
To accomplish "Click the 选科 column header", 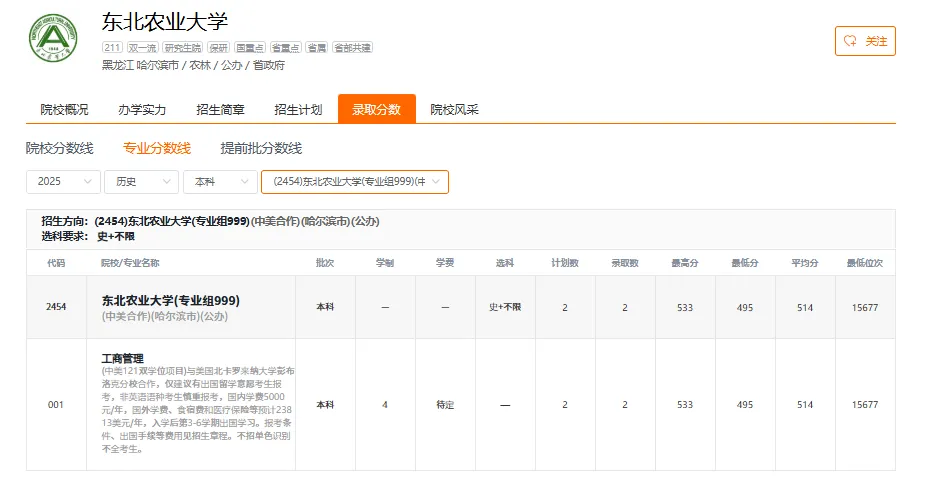I will tap(505, 263).
